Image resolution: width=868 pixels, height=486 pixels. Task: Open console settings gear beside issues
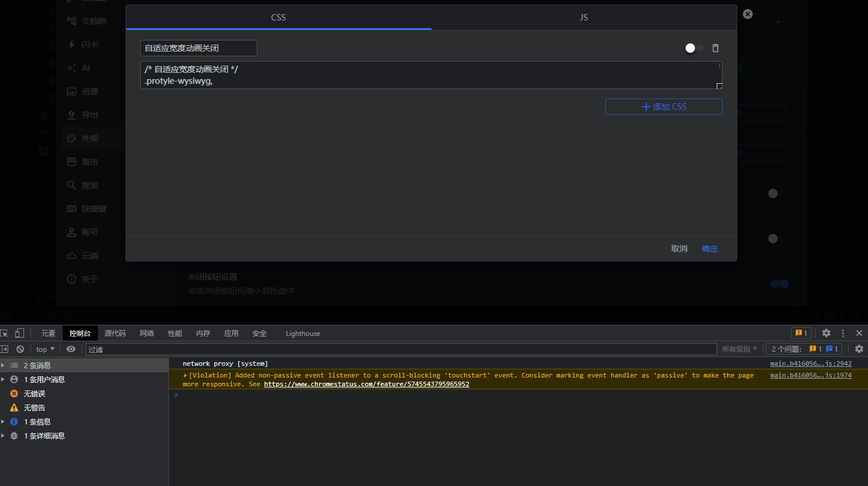859,349
